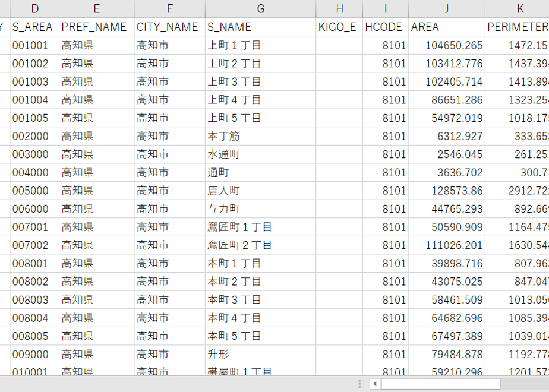Select cell with S_AREA 006000

(34, 209)
